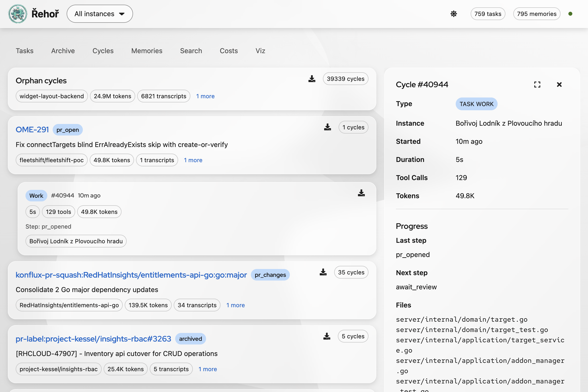Expand Cycle #40944 panel to fullscreen
Viewport: 588px width, 392px height.
[x=537, y=85]
